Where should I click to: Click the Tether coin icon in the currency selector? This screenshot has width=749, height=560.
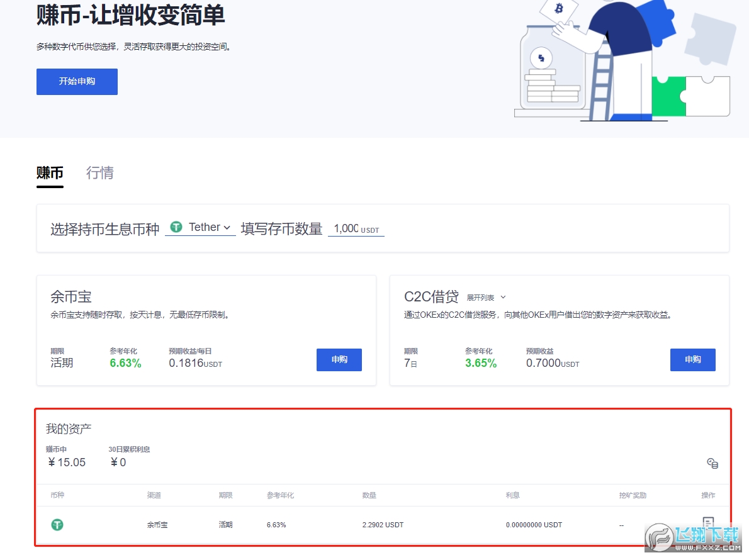(176, 228)
